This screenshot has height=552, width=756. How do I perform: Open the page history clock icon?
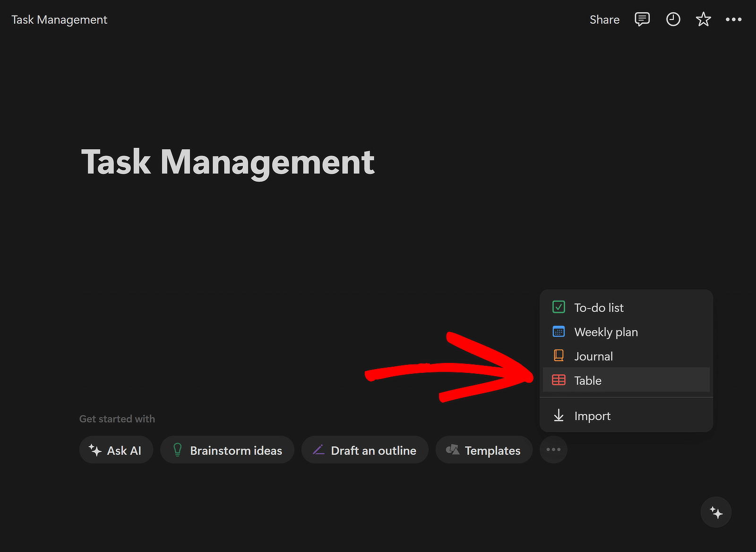tap(673, 19)
